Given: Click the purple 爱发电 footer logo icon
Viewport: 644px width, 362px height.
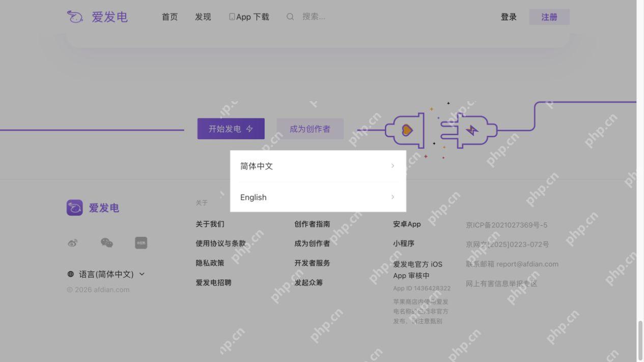Looking at the screenshot, I should tap(74, 207).
